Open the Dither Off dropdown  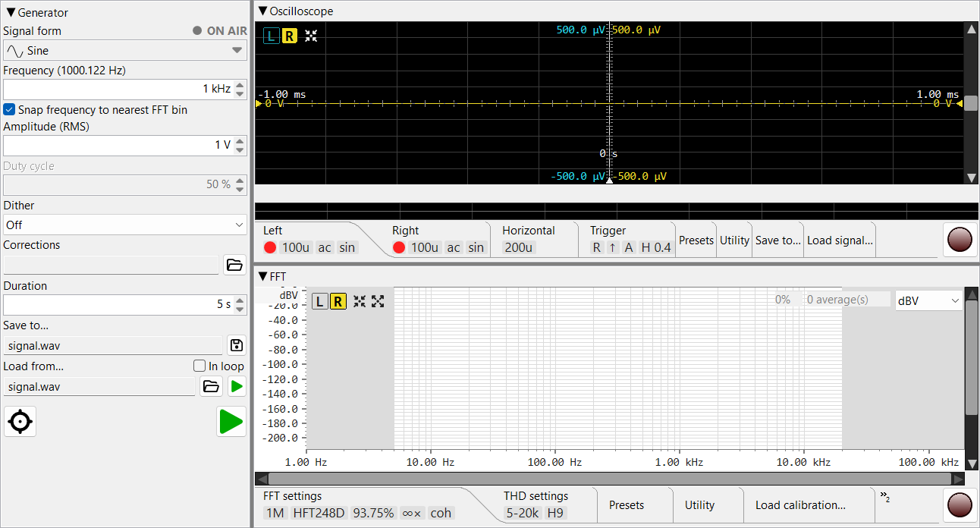point(125,225)
